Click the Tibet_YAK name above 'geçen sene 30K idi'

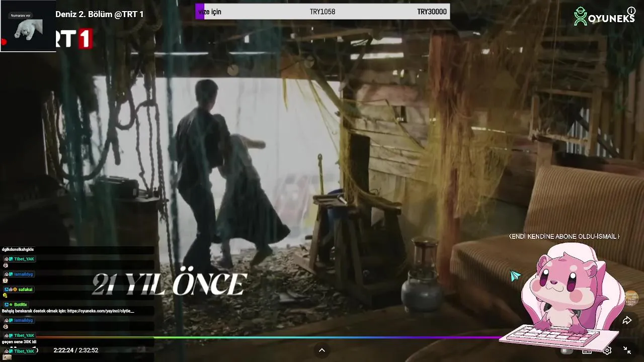[x=24, y=335]
